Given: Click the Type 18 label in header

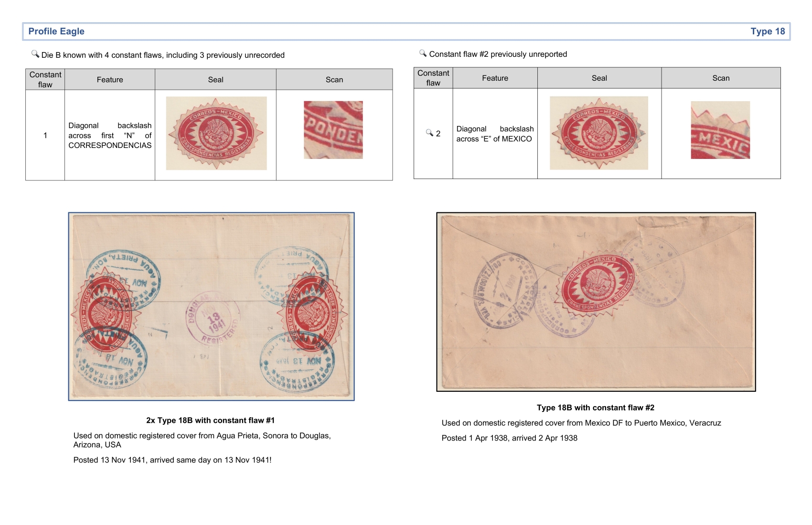Looking at the screenshot, I should pyautogui.click(x=767, y=31).
